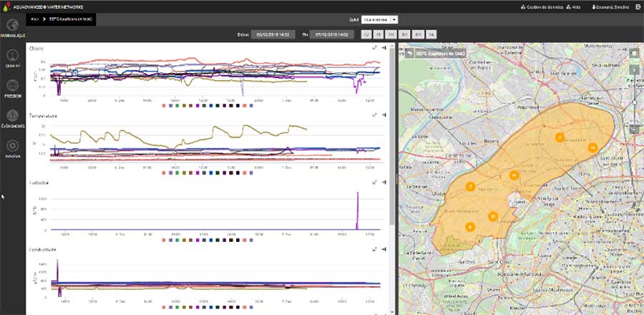Click the map sensor cluster labeled 25
Screen dimensions: 644x315
493,216
